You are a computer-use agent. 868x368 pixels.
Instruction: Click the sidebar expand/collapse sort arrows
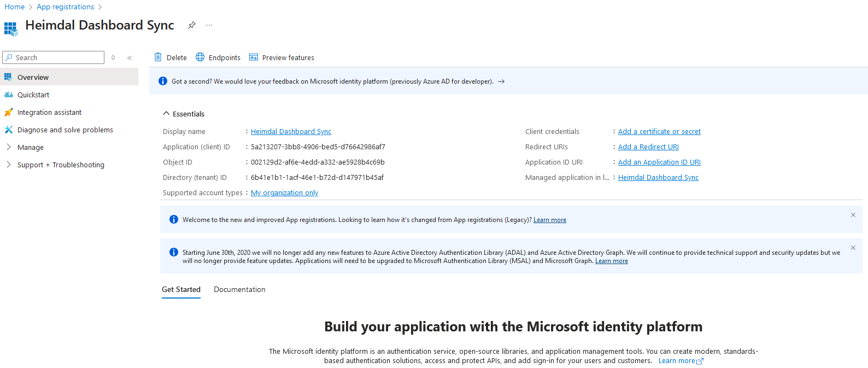[113, 57]
